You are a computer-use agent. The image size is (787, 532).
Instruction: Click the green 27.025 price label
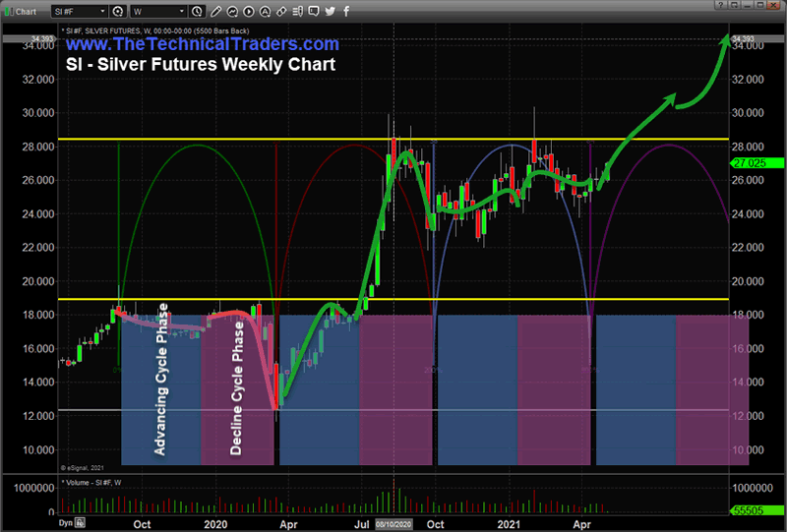(x=757, y=163)
